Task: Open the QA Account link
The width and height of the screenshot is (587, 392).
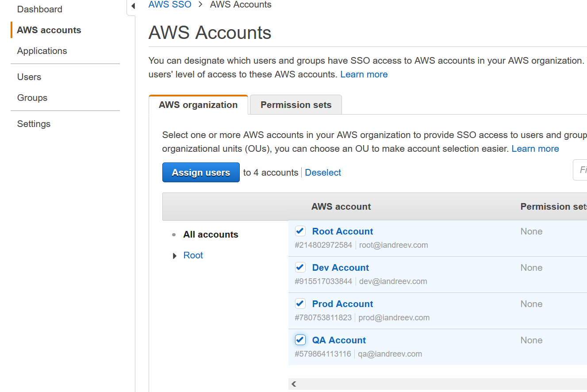Action: point(339,340)
